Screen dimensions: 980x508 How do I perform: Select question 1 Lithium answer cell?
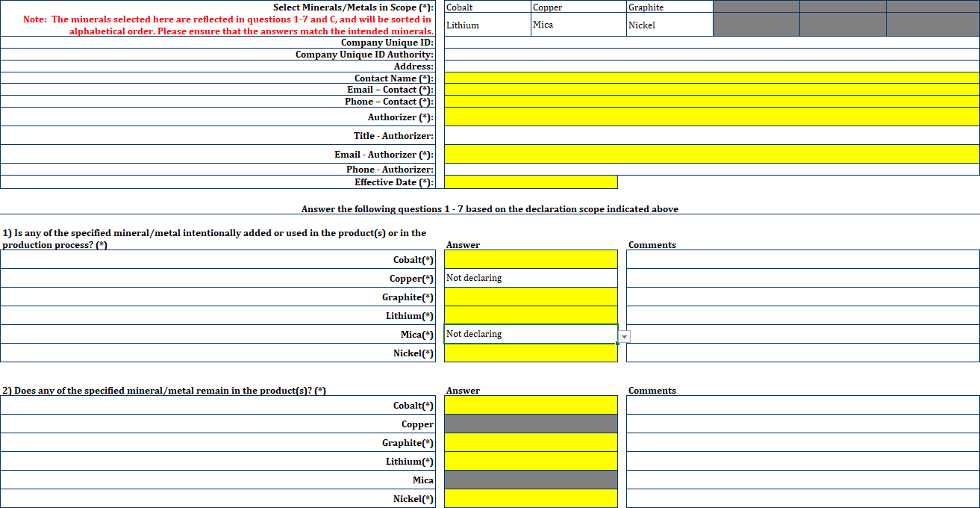(x=531, y=315)
